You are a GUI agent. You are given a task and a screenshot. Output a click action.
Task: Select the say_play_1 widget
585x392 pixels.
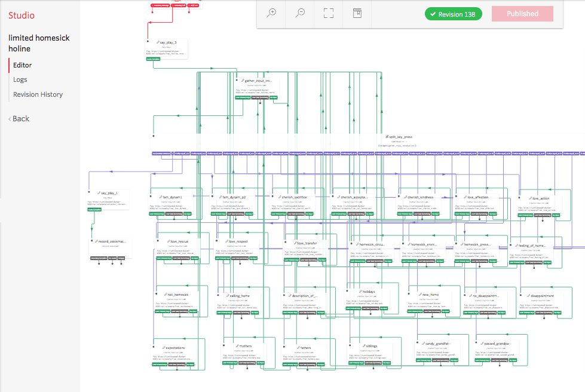tap(109, 194)
